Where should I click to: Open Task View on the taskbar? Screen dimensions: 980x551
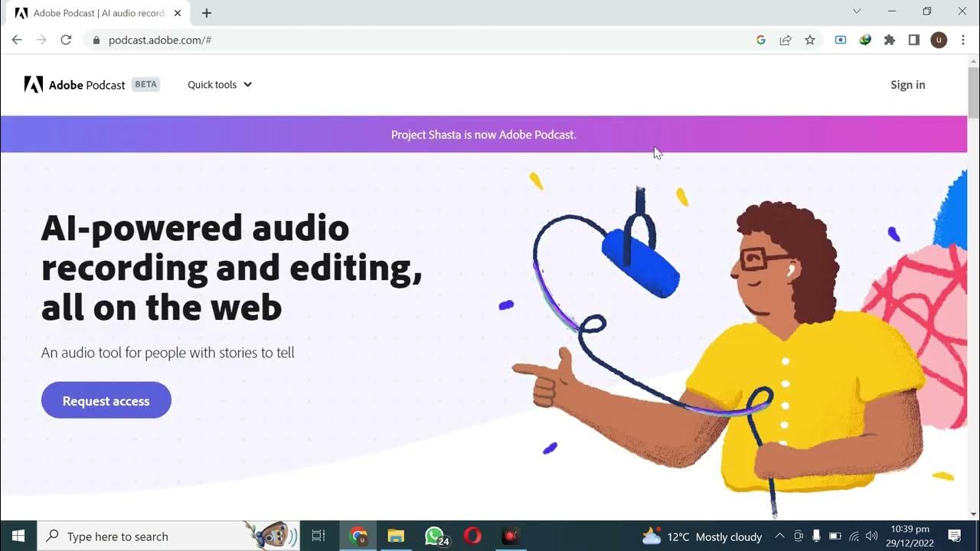coord(318,536)
